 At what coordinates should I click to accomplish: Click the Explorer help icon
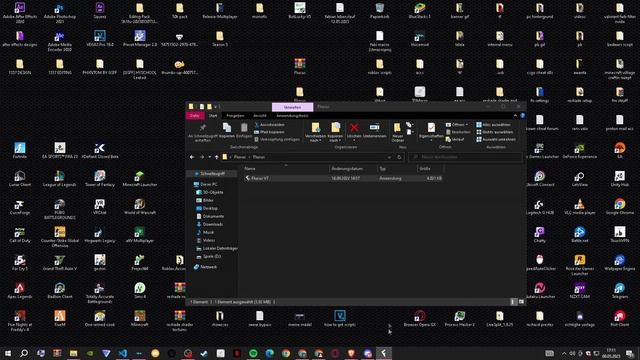[522, 116]
